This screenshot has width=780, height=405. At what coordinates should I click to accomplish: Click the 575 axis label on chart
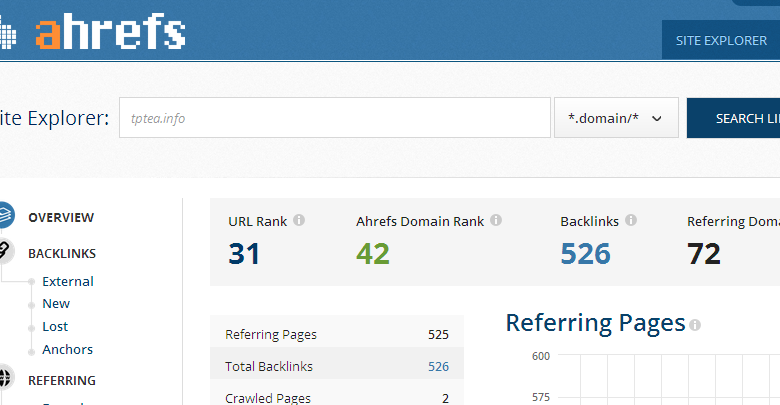coord(541,397)
